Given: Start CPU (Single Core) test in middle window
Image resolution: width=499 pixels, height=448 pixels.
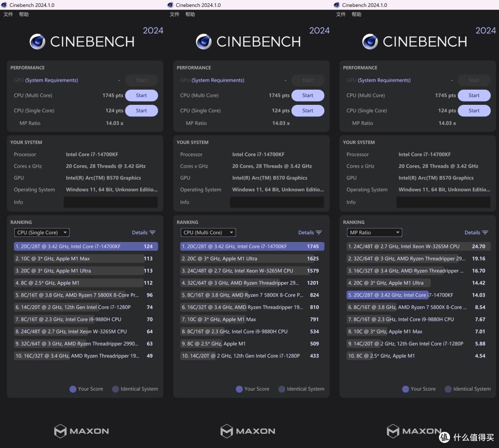Looking at the screenshot, I should (308, 111).
